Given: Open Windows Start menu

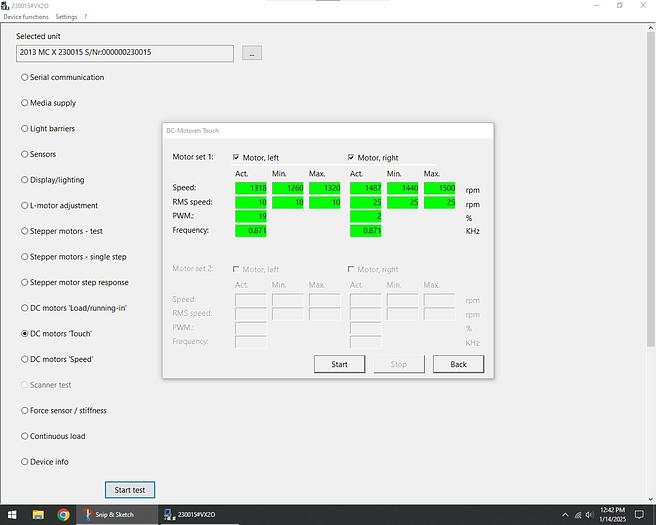Looking at the screenshot, I should 10,514.
